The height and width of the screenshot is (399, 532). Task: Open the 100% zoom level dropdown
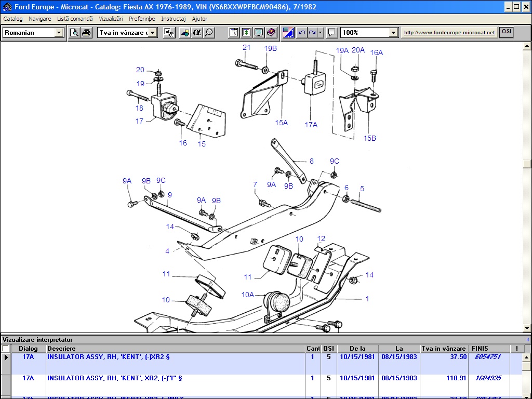[x=393, y=33]
